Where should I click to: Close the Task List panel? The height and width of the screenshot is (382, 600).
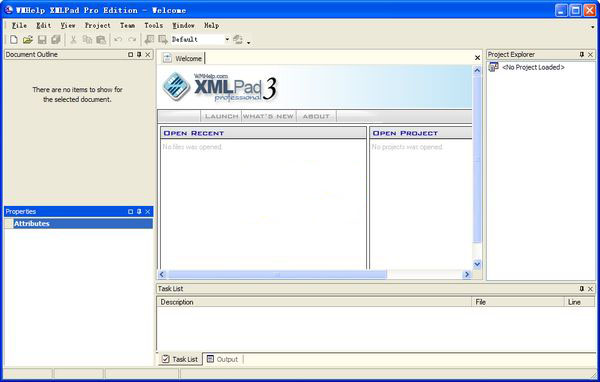590,289
